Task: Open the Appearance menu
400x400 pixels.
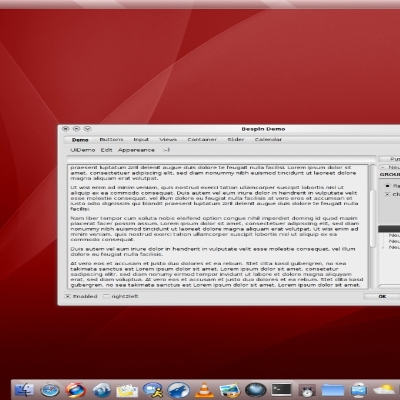Action: [136, 150]
